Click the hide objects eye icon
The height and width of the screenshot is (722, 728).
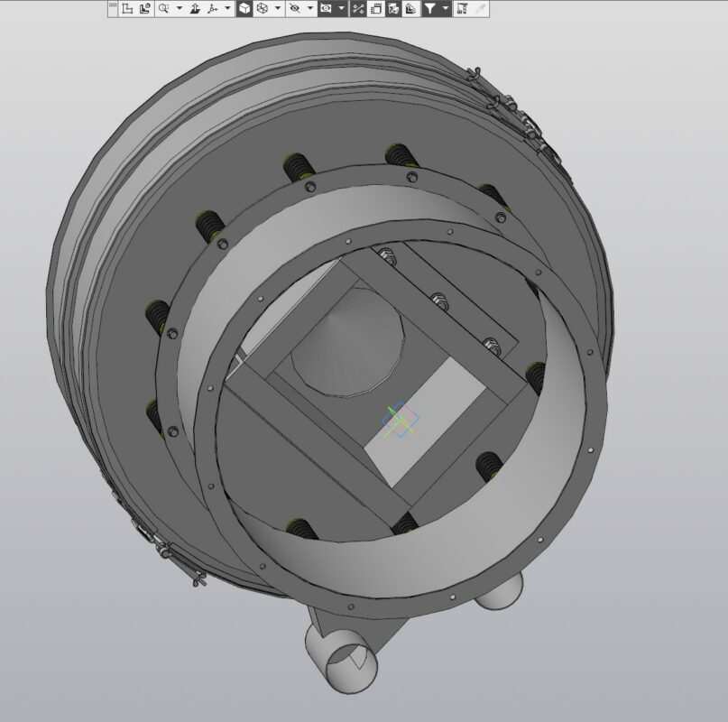tap(295, 8)
